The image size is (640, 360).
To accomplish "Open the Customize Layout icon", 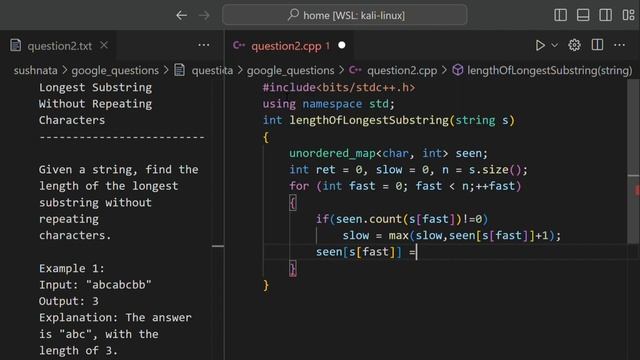I will (x=629, y=15).
